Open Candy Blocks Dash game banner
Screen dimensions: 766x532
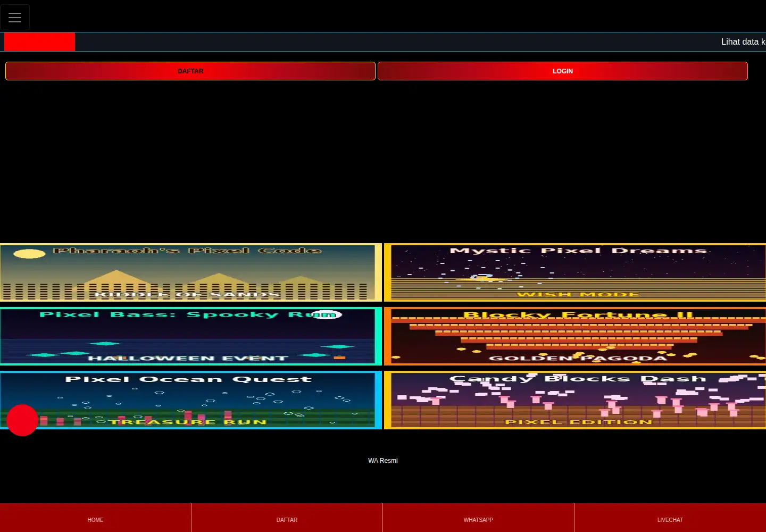click(x=575, y=400)
